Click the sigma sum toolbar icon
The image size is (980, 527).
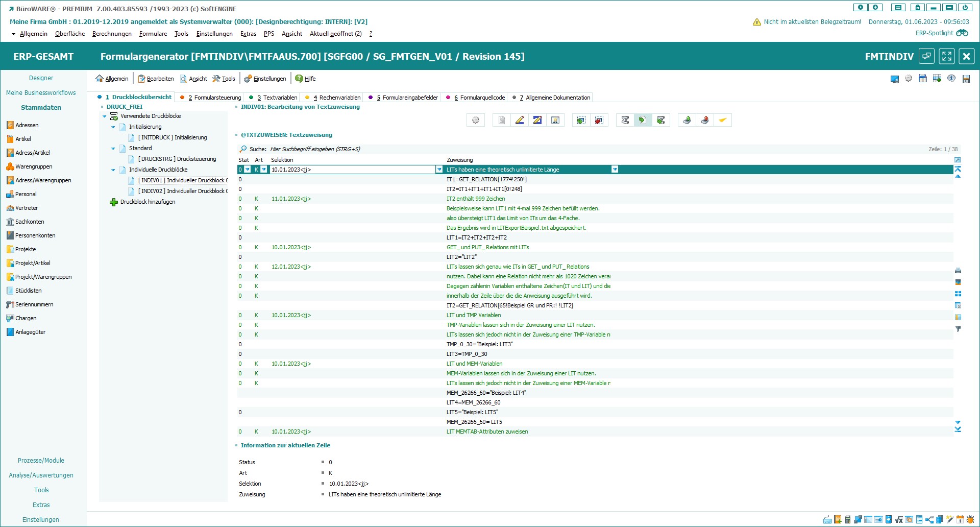click(x=625, y=121)
